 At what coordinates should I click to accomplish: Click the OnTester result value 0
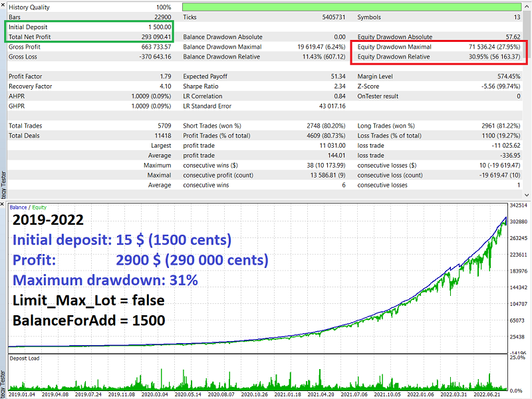(x=519, y=96)
